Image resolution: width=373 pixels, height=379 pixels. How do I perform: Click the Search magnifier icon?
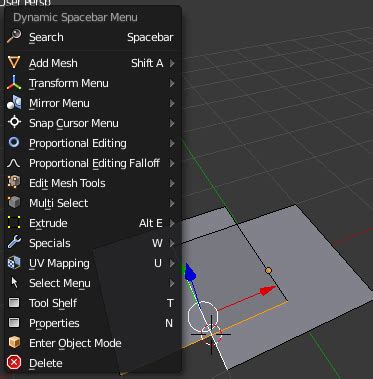tap(14, 37)
